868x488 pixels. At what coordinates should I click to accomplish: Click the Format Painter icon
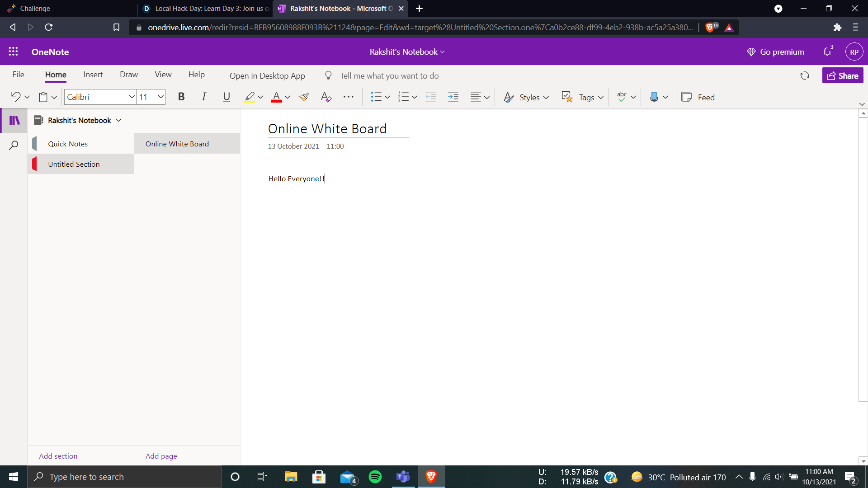pyautogui.click(x=304, y=97)
